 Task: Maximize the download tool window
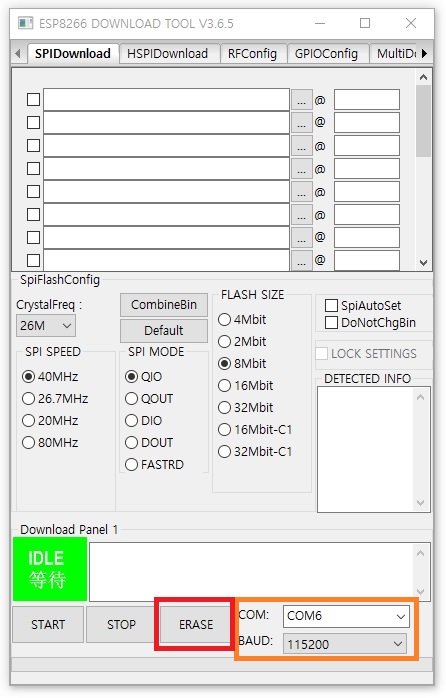click(x=365, y=23)
